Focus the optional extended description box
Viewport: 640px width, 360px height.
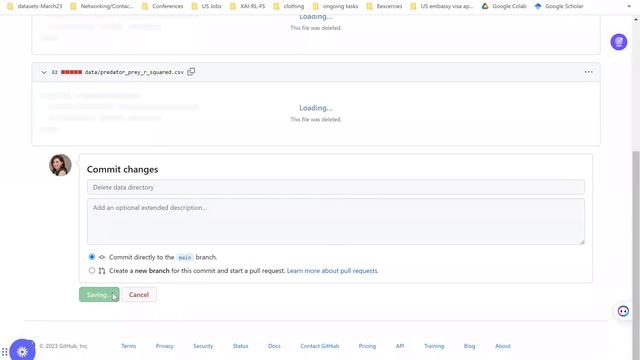point(336,222)
